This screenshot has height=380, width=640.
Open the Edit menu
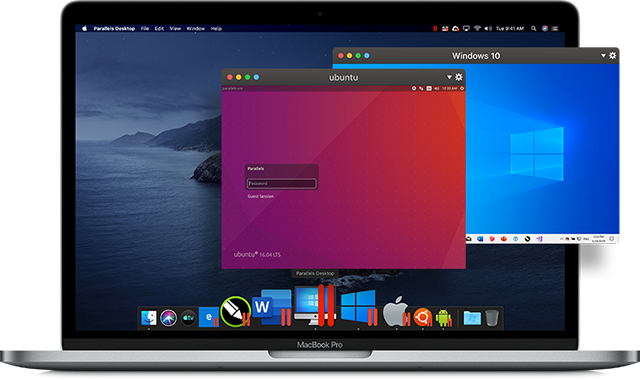coord(159,29)
